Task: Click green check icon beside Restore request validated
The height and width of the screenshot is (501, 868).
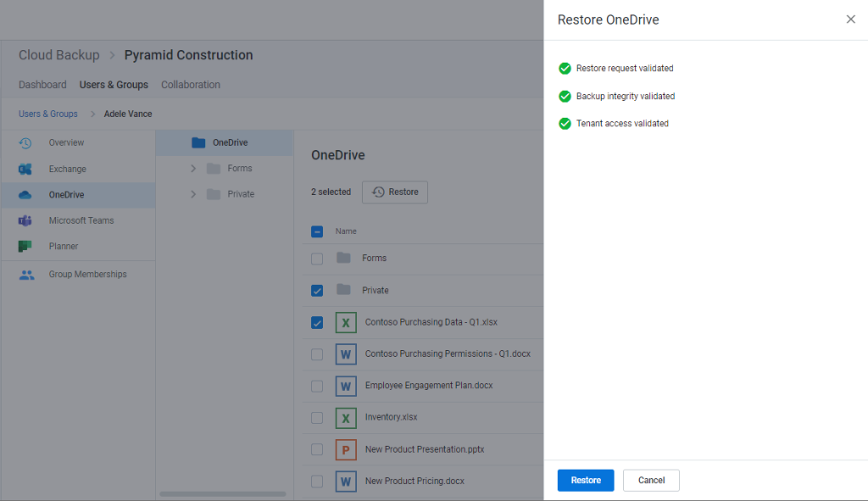Action: point(565,68)
